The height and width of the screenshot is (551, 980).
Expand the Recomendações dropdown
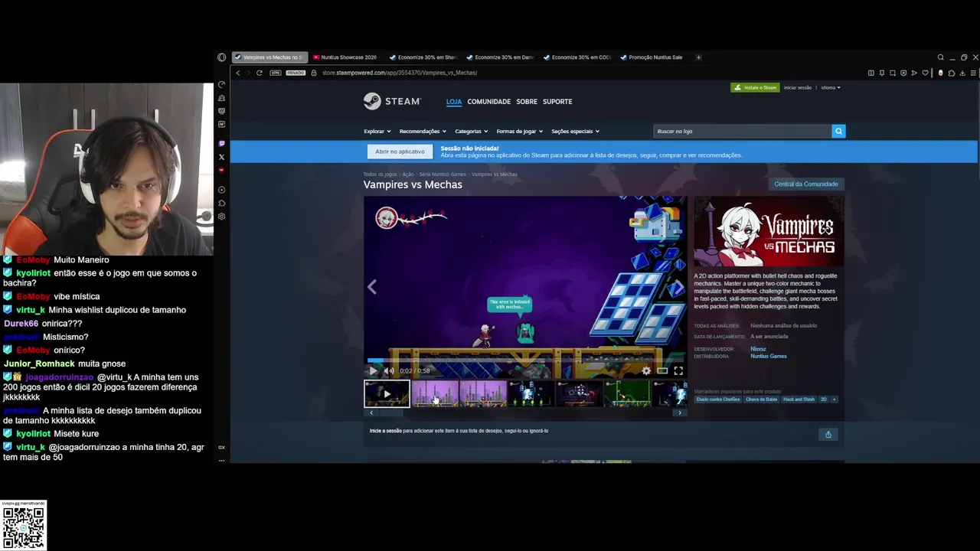click(423, 131)
